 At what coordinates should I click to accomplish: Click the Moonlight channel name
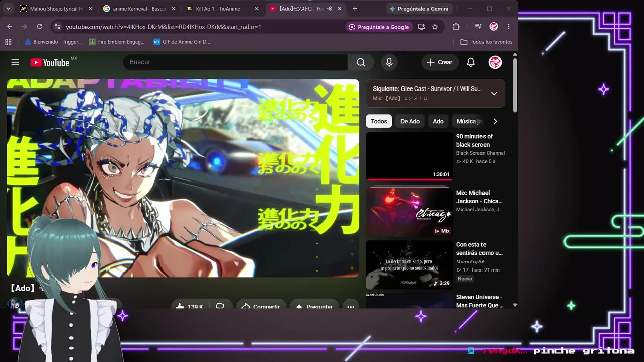pos(471,261)
